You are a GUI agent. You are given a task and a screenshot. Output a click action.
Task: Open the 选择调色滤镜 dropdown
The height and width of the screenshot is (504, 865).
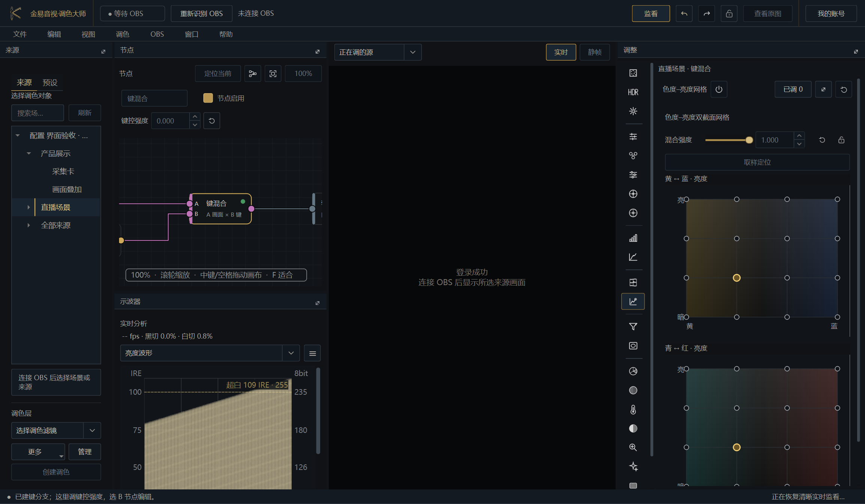(56, 431)
